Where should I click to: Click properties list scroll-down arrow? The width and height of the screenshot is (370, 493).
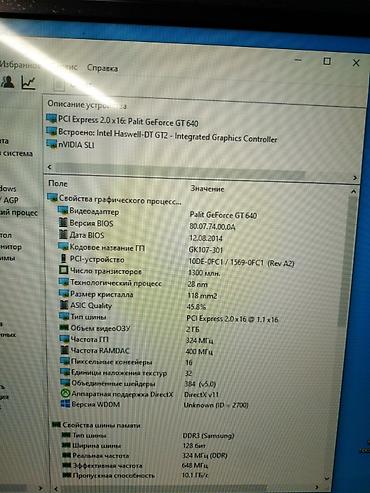pyautogui.click(x=327, y=478)
